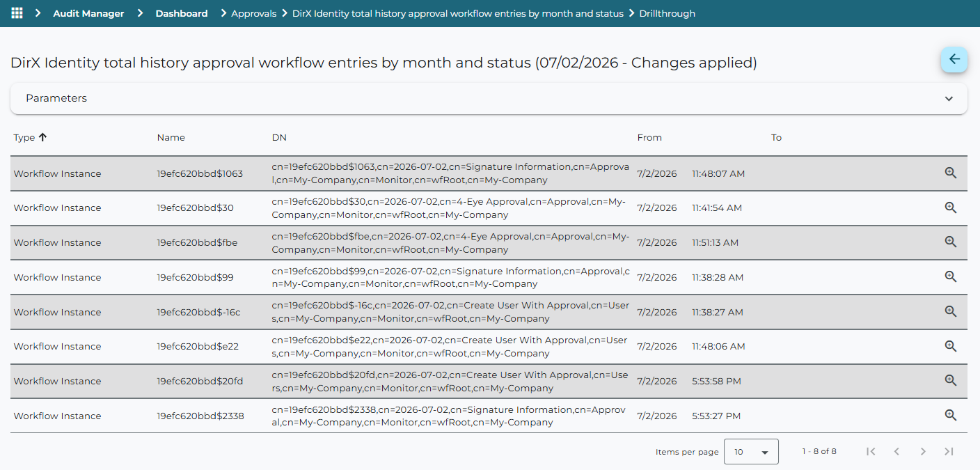Click Workflow Instance type in 19efc620bbd$30 row
Screen dimensions: 980x470
[57, 207]
